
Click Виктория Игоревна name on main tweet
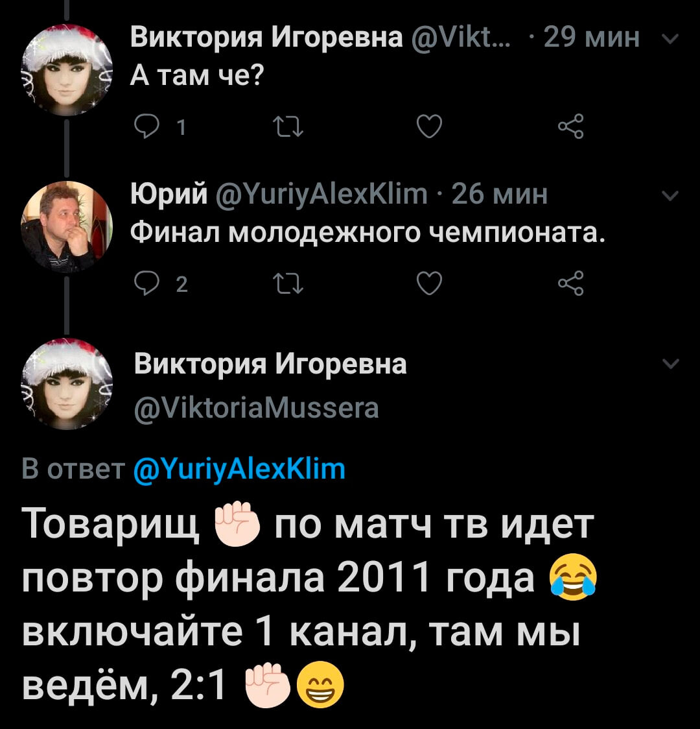click(270, 364)
